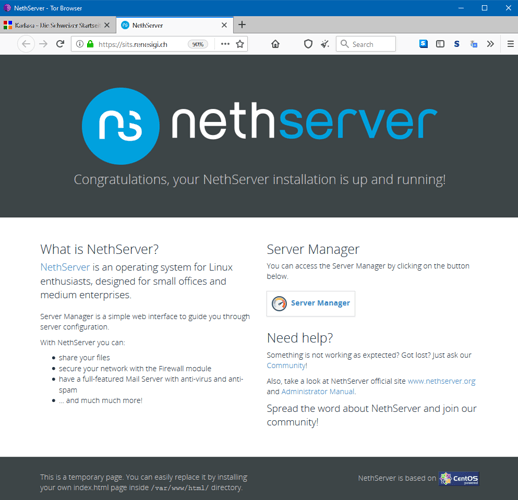Viewport: 518px width, 500px height.
Task: Reset the 90% zoom level indicator
Action: [x=198, y=44]
